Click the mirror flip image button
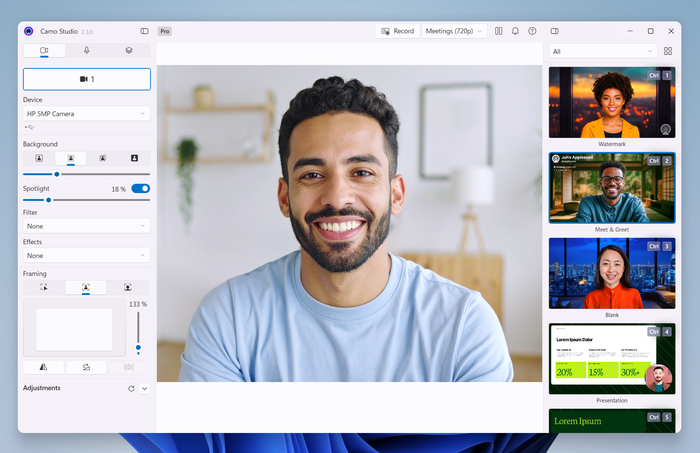This screenshot has height=453, width=700. 43,367
